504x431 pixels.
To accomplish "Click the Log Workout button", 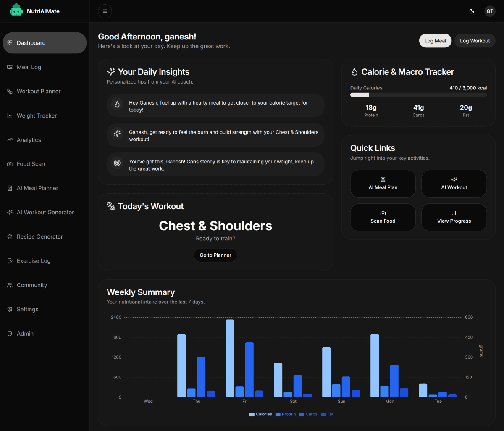I will (x=475, y=41).
